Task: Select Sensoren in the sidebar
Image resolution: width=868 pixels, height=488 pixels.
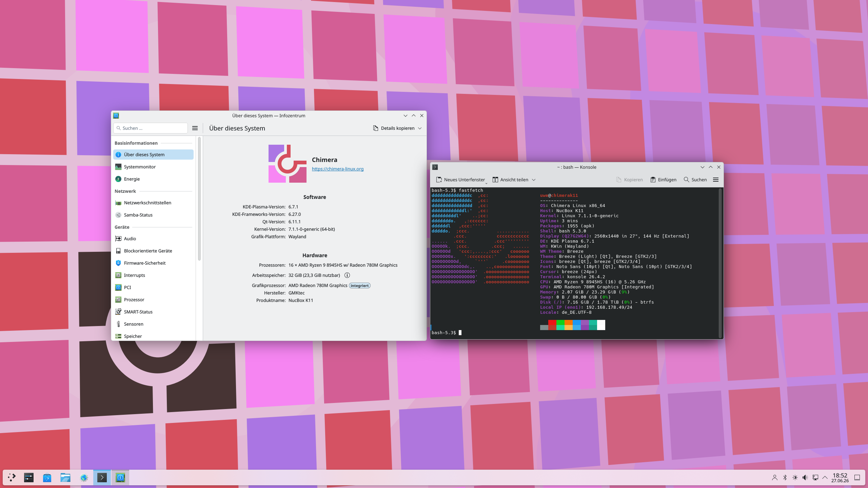Action: click(153, 324)
